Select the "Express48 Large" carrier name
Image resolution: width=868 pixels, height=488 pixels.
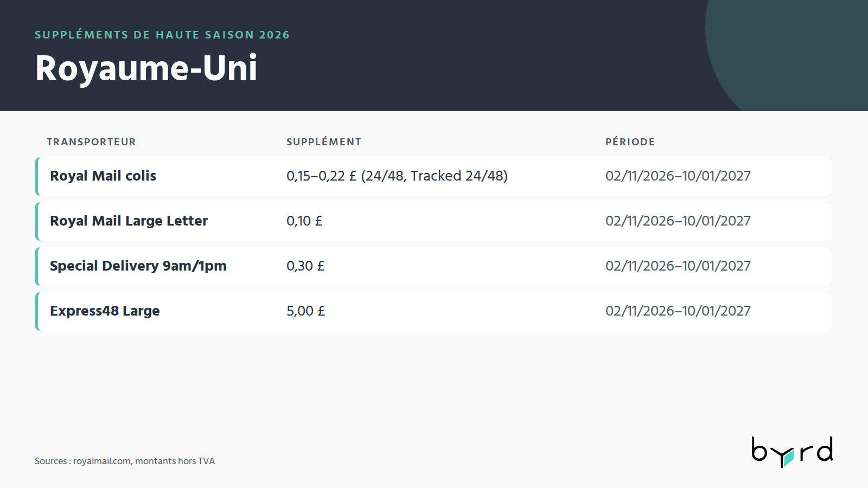tap(105, 311)
